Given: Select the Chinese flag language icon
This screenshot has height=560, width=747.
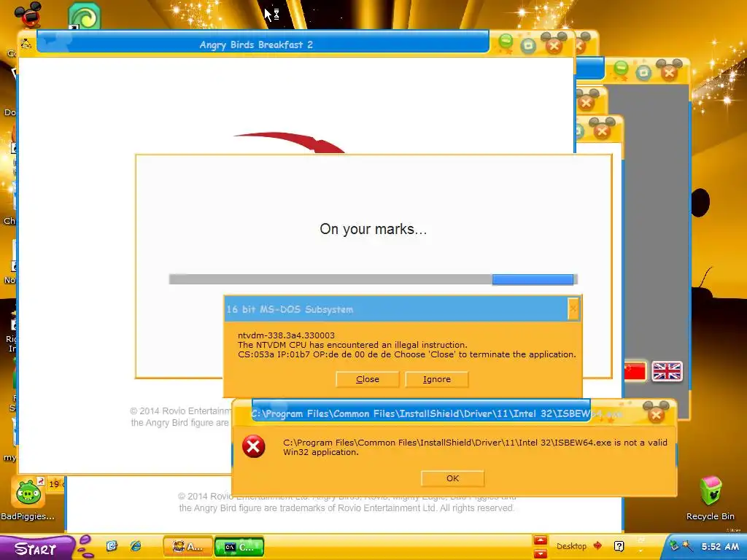Looking at the screenshot, I should tap(635, 371).
